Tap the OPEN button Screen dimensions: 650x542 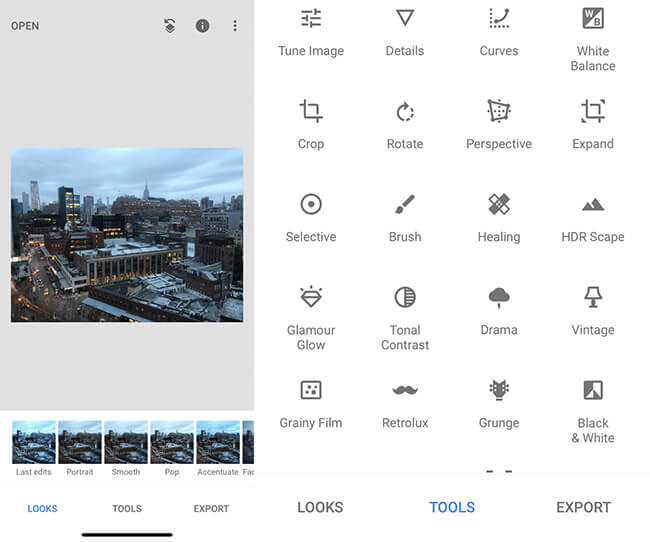coord(25,26)
